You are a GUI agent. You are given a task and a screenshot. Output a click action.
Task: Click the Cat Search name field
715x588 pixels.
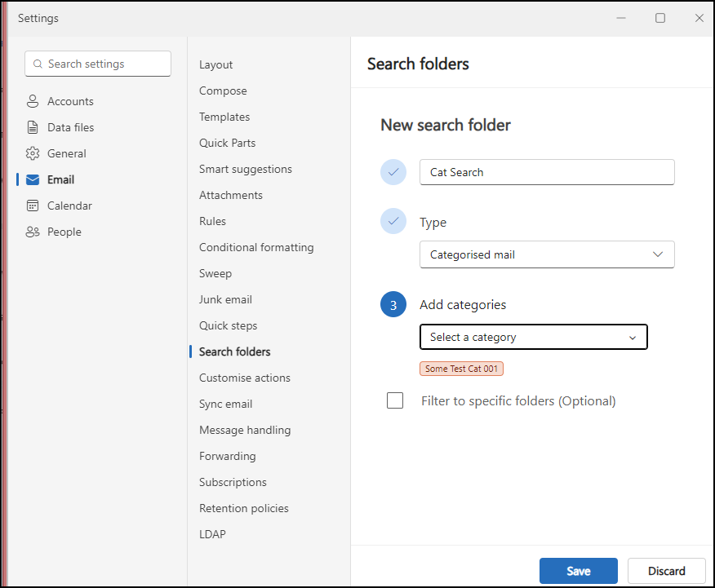click(x=547, y=172)
